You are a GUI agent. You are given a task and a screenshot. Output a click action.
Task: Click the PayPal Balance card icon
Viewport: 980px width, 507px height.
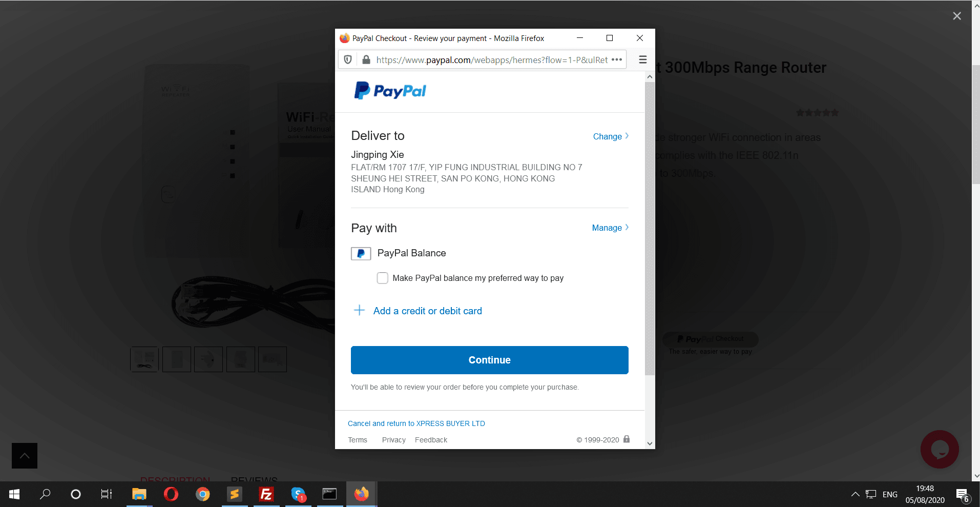point(361,253)
